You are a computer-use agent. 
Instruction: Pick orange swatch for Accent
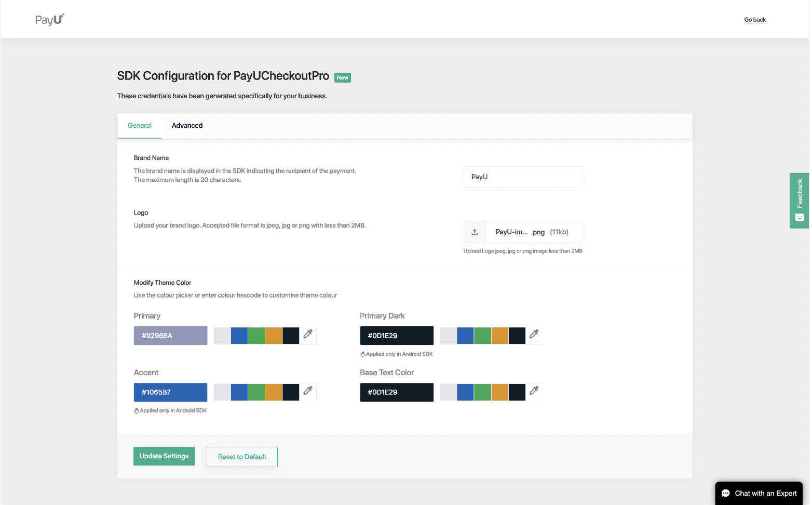274,392
